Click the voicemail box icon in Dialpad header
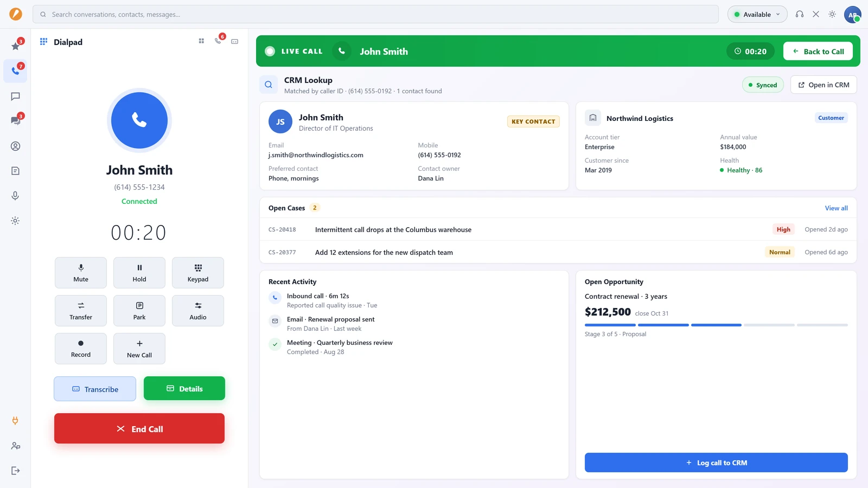This screenshot has width=868, height=488. click(235, 41)
